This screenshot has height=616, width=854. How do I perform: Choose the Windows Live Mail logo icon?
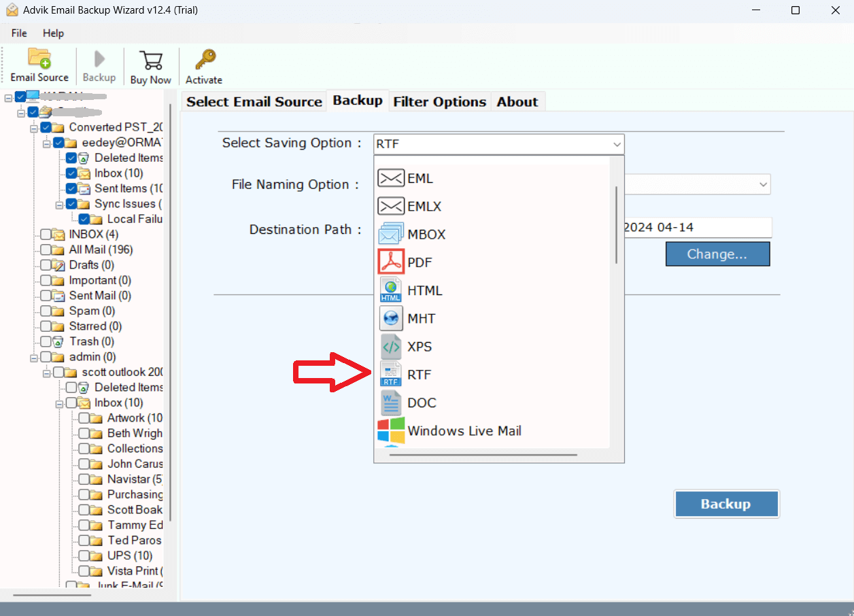tap(391, 430)
